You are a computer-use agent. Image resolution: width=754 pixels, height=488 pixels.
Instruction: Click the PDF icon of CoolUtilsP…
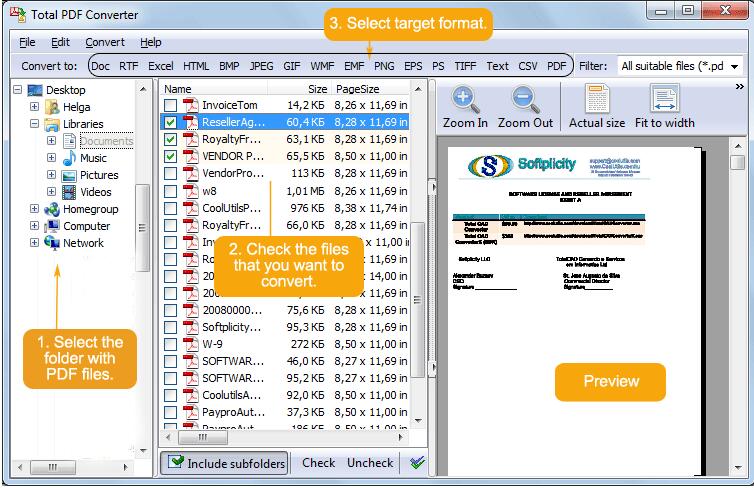(191, 208)
